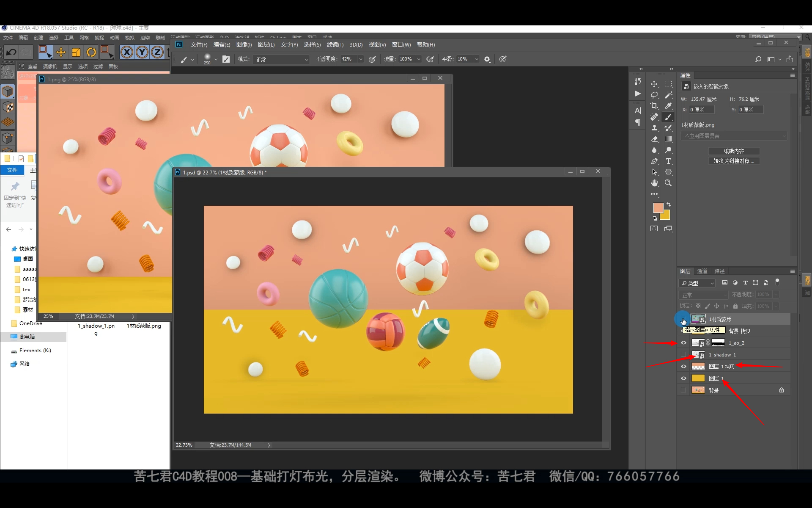Open the 图像(I) menu
The image size is (812, 508).
244,44
